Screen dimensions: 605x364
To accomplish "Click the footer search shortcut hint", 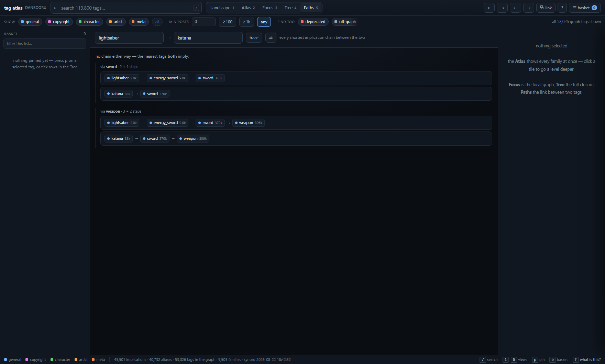I will (x=489, y=360).
